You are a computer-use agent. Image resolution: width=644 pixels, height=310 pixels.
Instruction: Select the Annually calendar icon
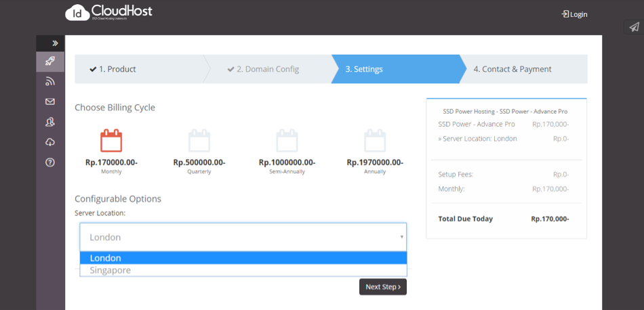[x=375, y=141]
